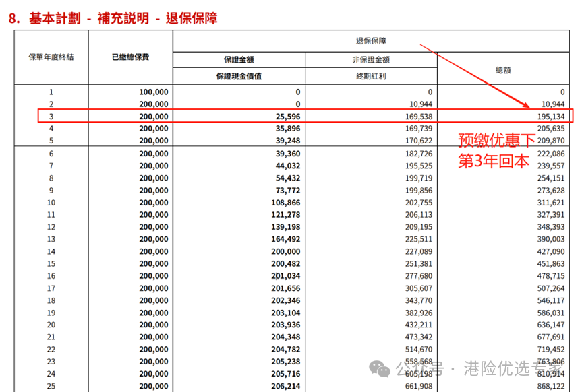Select total value 327,391

(x=551, y=215)
